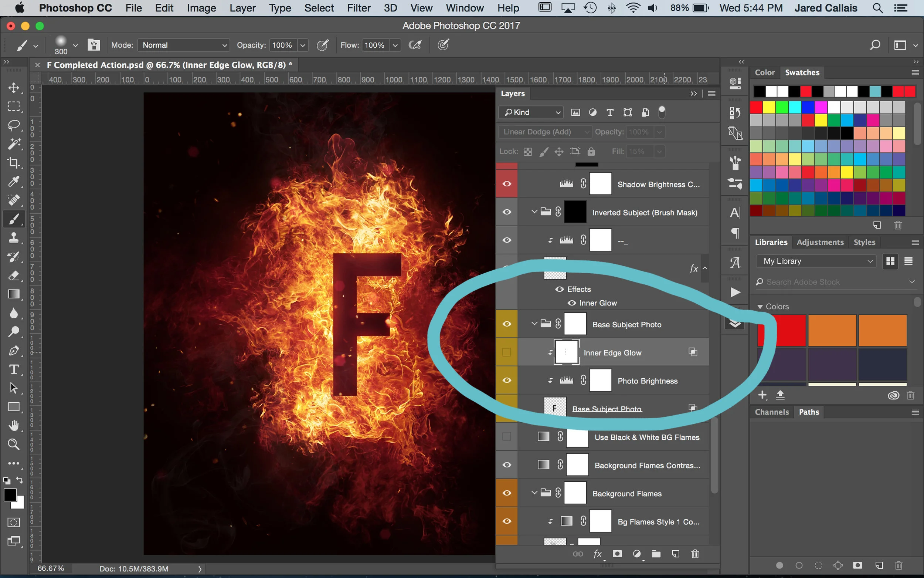
Task: Open the Window menu
Action: 465,8
